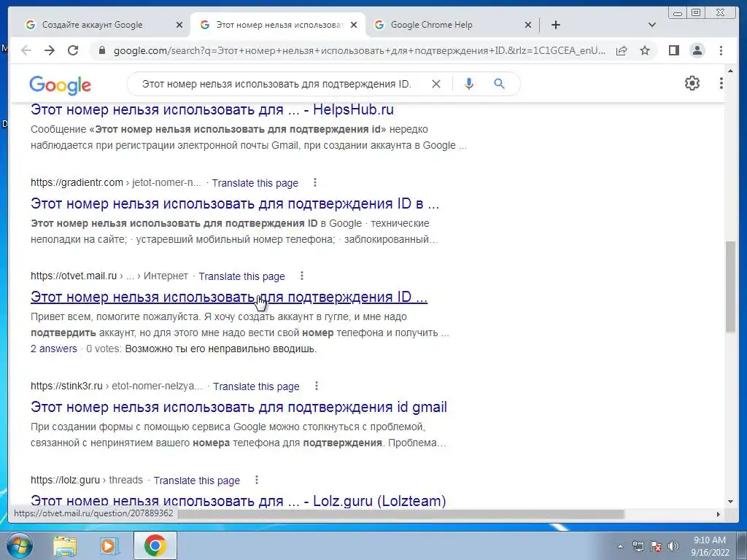The image size is (747, 560).
Task: Open File Explorer from the taskbar
Action: [x=65, y=546]
